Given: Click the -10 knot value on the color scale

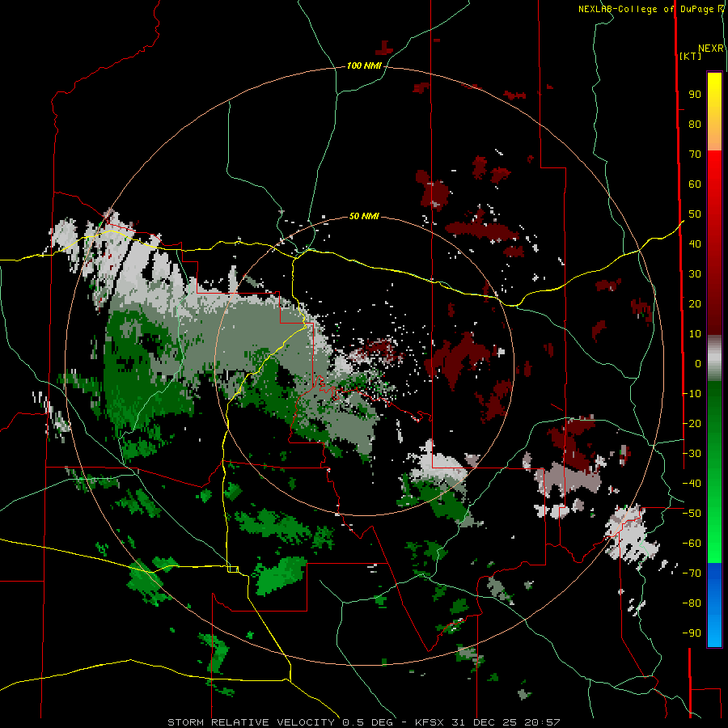Looking at the screenshot, I should point(692,394).
